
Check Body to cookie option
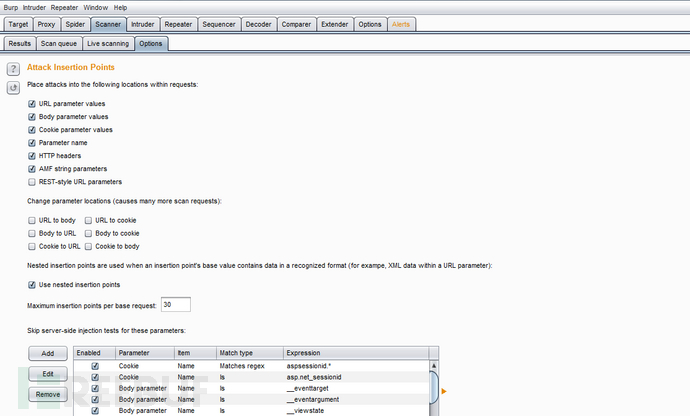click(x=88, y=233)
